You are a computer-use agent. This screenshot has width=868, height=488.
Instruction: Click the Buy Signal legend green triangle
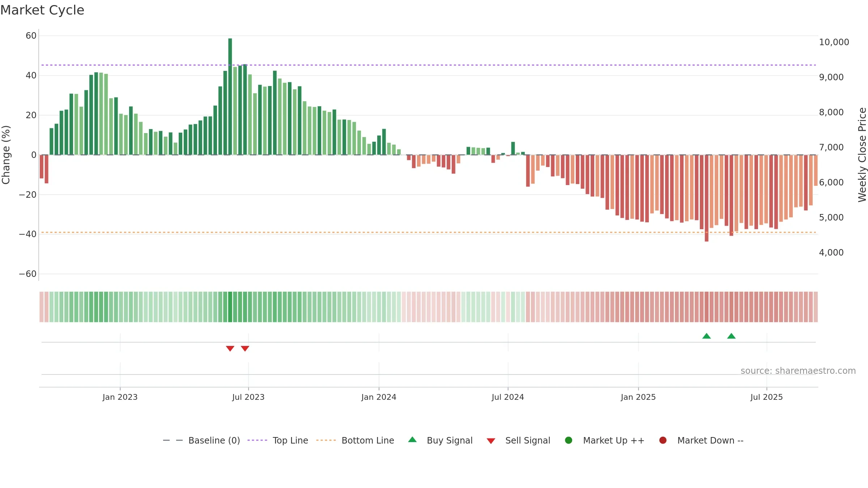(x=412, y=440)
